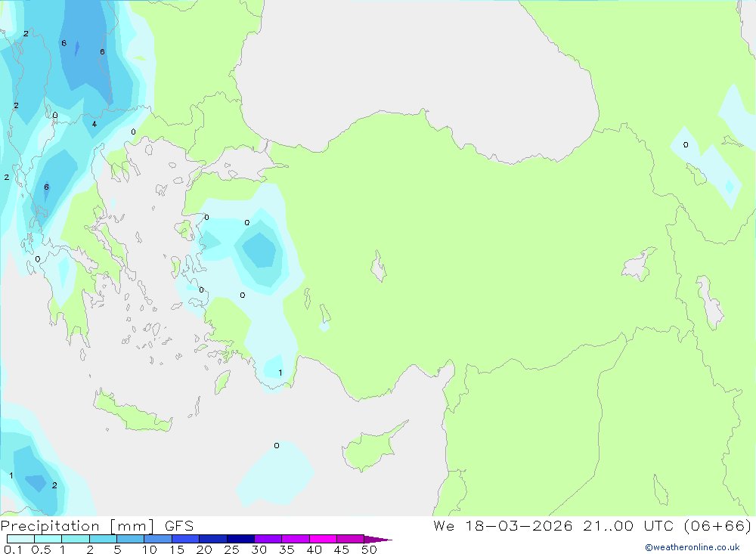Click the '4' precipitation value on the map
The image size is (756, 554).
tap(94, 125)
